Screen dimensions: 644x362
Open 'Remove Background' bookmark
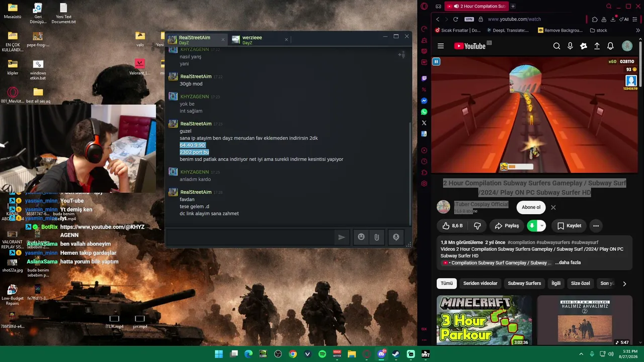click(560, 30)
